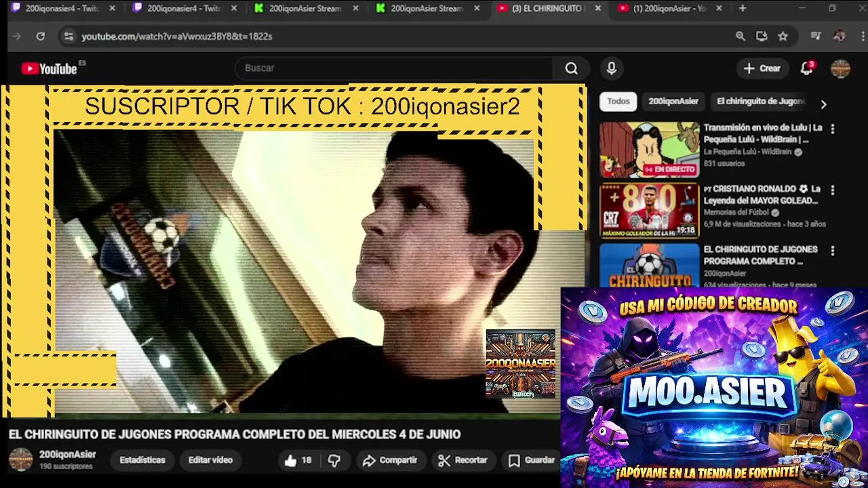
Task: Click the YouTube home logo
Action: [x=49, y=68]
